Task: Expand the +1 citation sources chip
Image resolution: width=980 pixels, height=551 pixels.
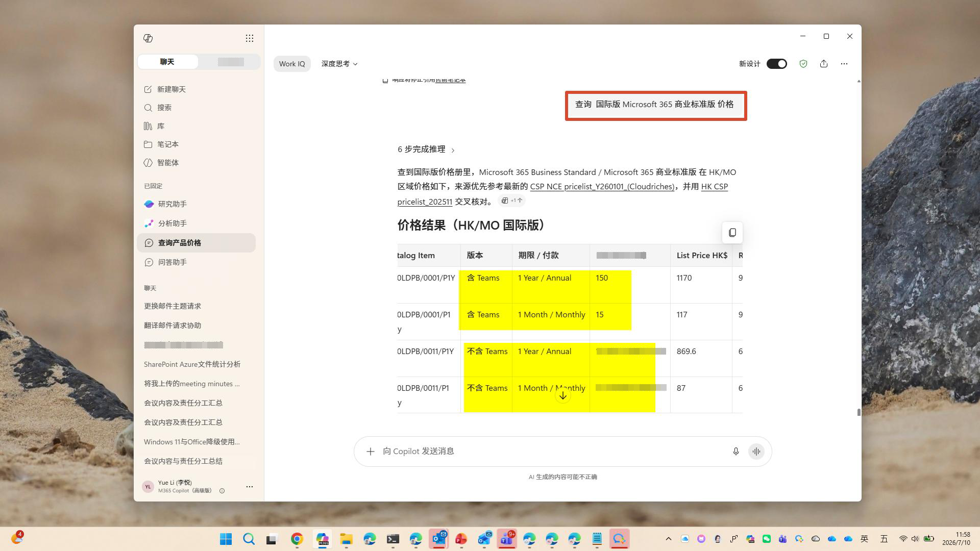Action: pos(512,201)
